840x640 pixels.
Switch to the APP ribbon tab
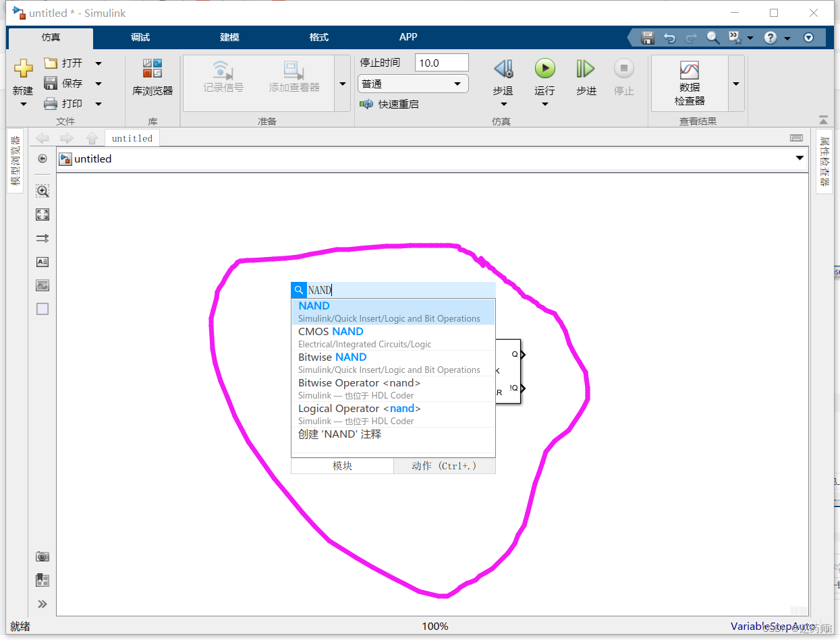pos(408,37)
